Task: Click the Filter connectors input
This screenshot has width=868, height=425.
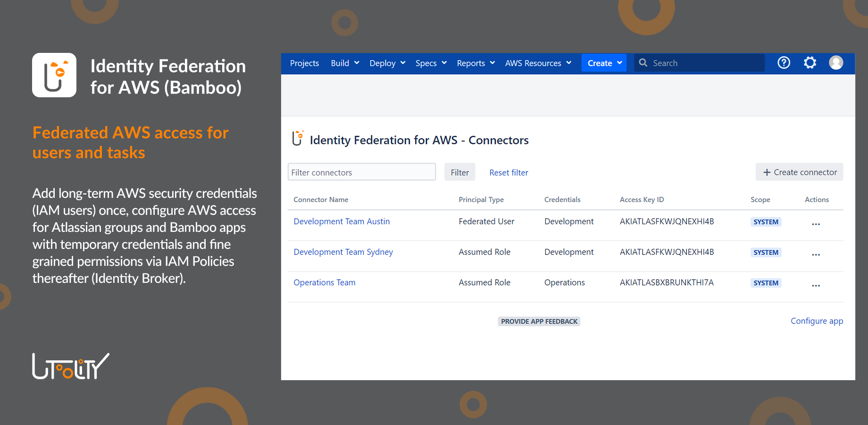Action: tap(362, 172)
